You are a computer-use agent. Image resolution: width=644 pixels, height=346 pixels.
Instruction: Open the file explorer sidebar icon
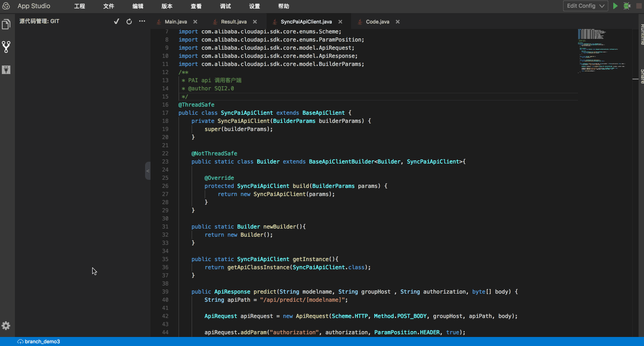point(6,24)
